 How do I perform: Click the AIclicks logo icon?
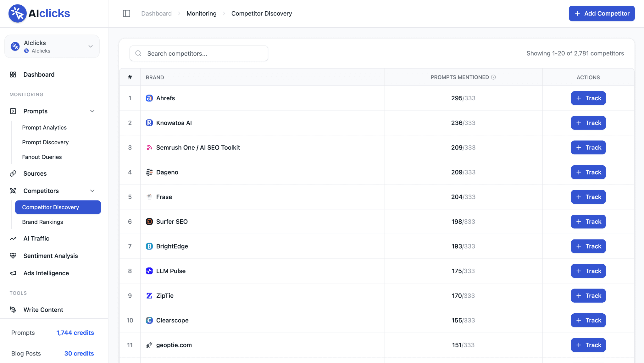point(17,14)
